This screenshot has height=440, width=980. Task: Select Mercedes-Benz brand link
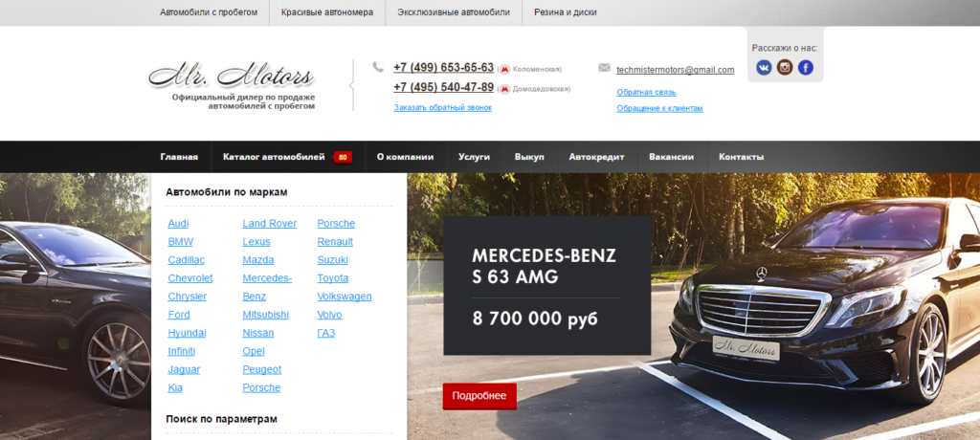click(267, 288)
